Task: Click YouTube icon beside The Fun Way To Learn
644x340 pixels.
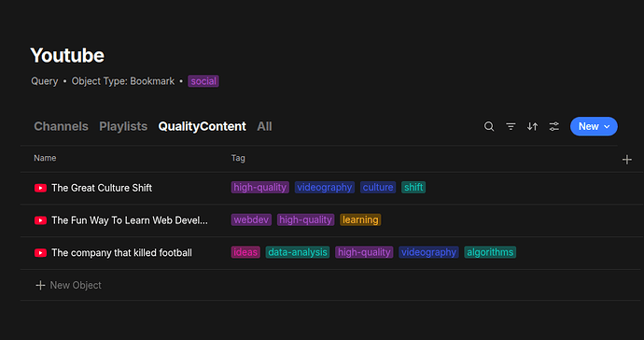Action: [x=40, y=220]
